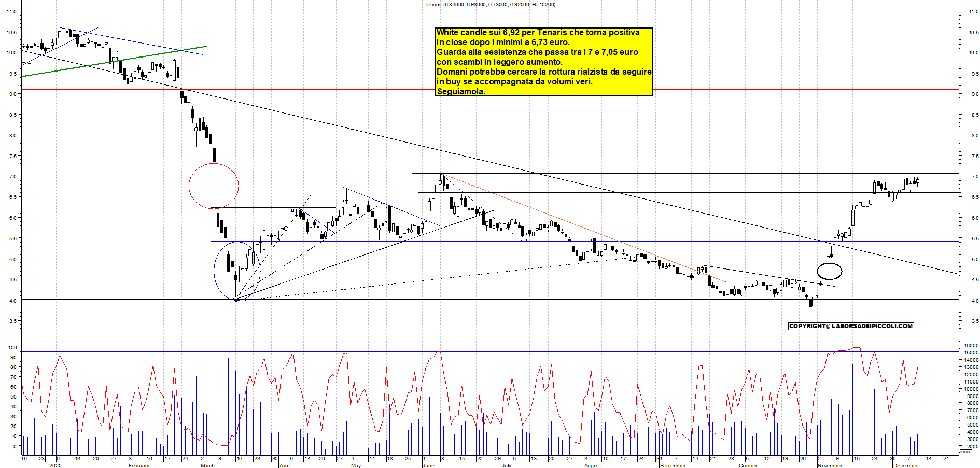Select the small black ellipse near November gap
This screenshot has height=468, width=980.
click(x=829, y=271)
